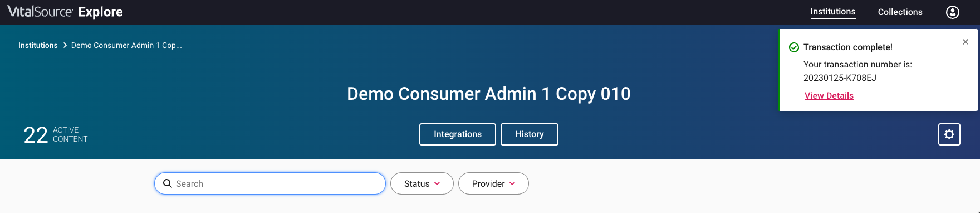
Task: Click the search magnifier icon
Action: [x=168, y=183]
